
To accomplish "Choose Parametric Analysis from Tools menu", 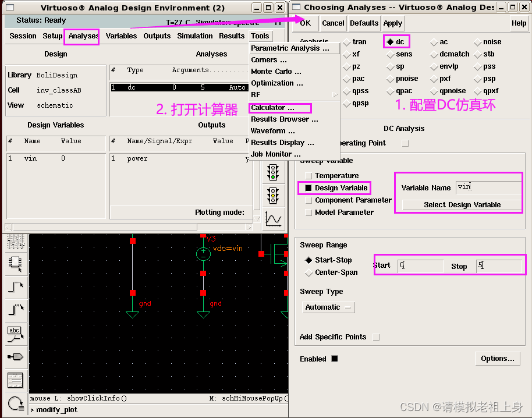I will pos(294,48).
